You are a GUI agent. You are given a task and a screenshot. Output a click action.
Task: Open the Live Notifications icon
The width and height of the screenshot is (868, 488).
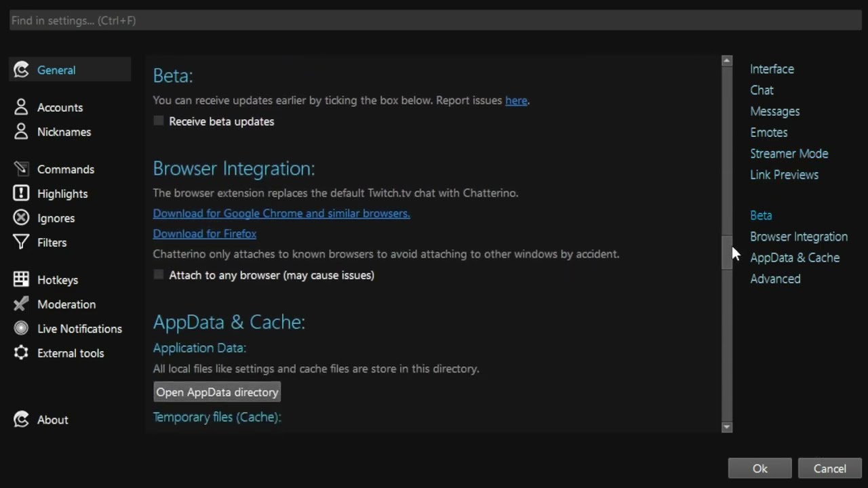click(21, 328)
